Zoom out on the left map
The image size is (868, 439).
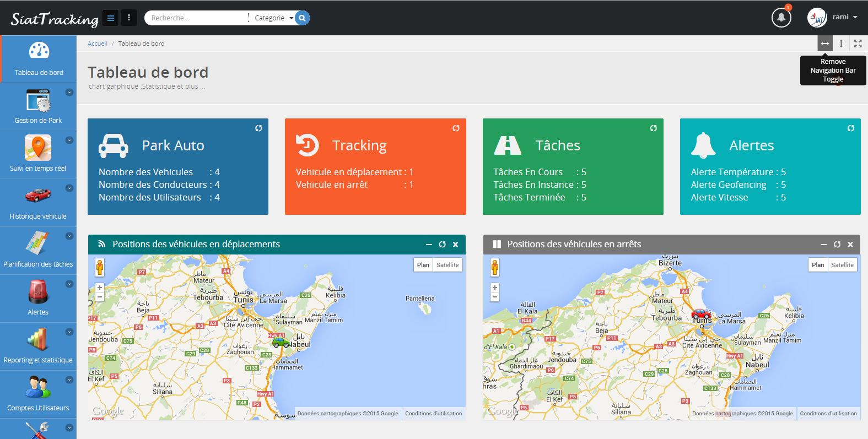100,297
